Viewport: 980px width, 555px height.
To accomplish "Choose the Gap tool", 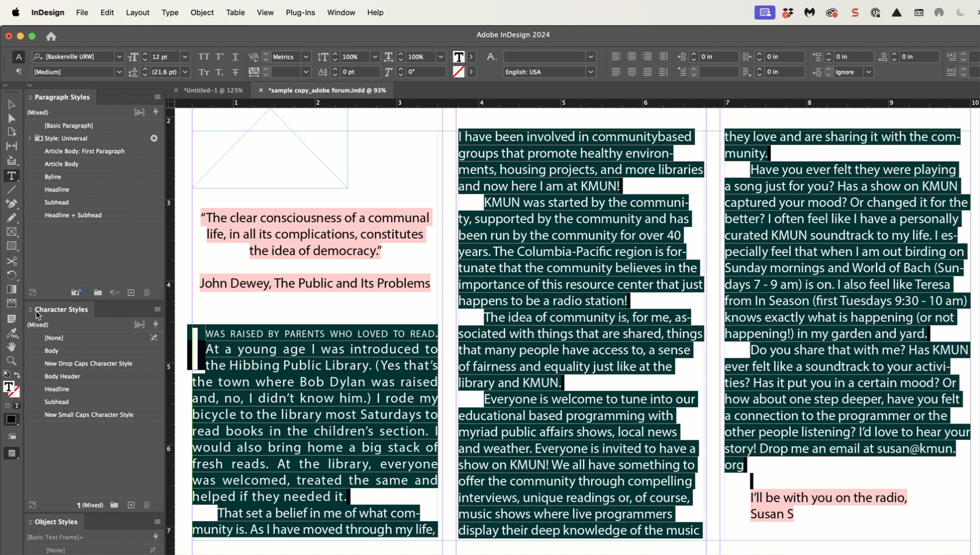I will [11, 146].
